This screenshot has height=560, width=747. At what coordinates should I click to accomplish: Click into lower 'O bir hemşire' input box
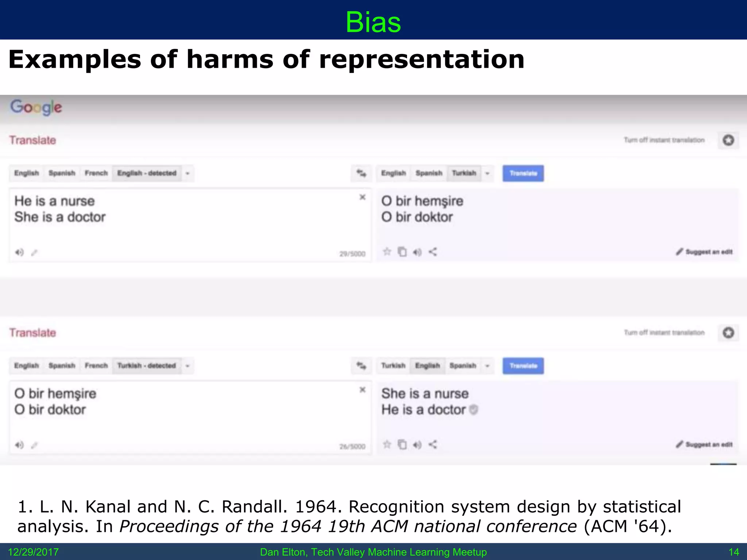pos(190,417)
